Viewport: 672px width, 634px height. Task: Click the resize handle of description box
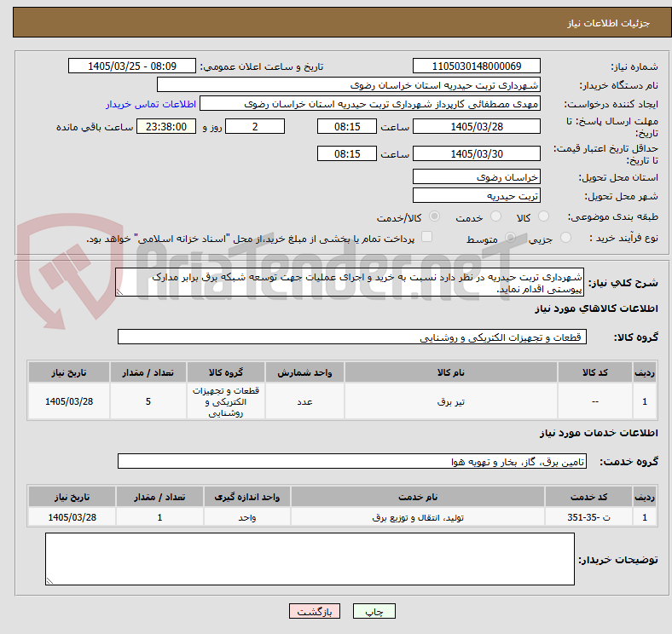[x=119, y=292]
